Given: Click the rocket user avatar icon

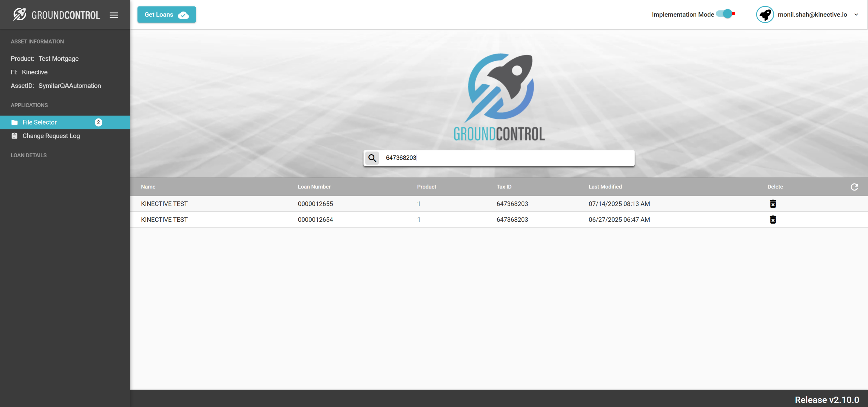Looking at the screenshot, I should coord(765,15).
